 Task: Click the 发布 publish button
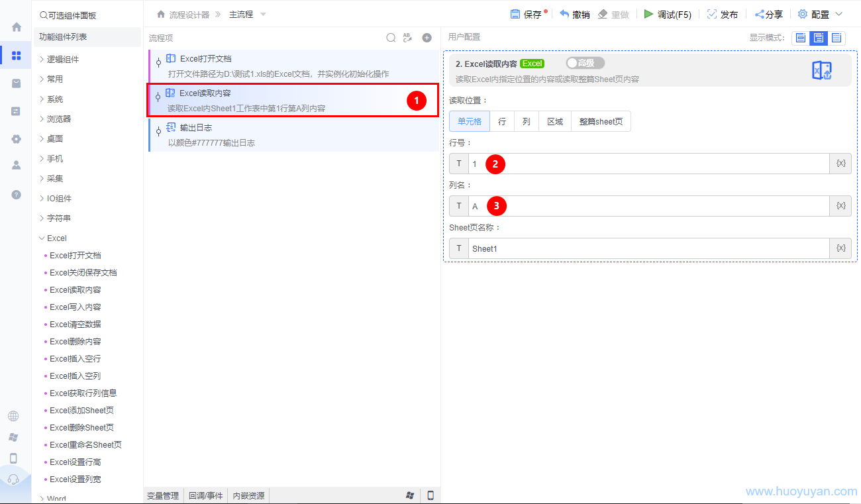[723, 14]
